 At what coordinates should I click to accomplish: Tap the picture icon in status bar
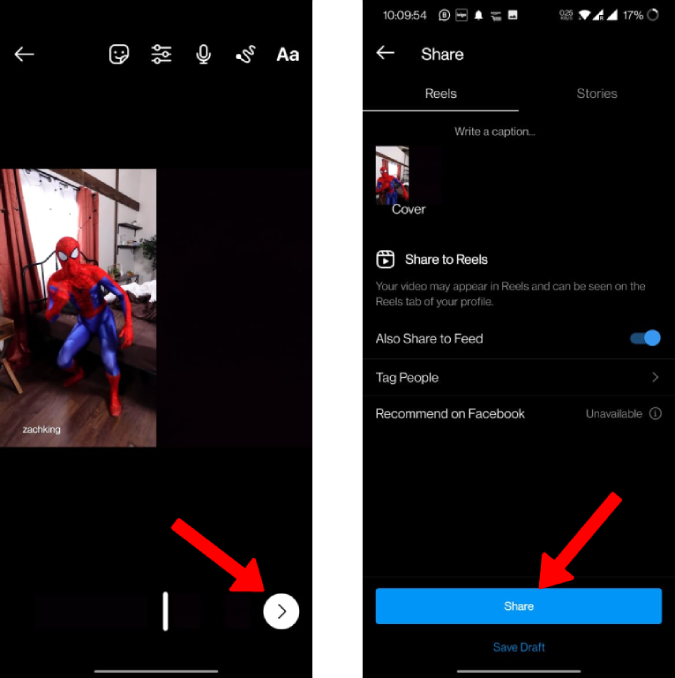coord(512,15)
